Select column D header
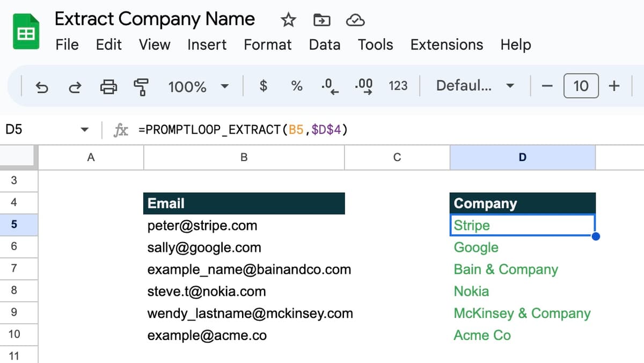This screenshot has width=644, height=363. (523, 157)
